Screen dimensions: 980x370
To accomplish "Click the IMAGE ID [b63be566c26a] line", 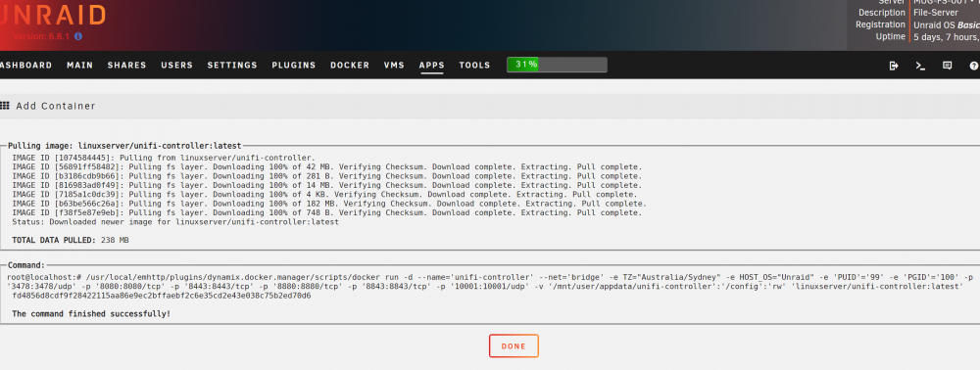I will (329, 204).
